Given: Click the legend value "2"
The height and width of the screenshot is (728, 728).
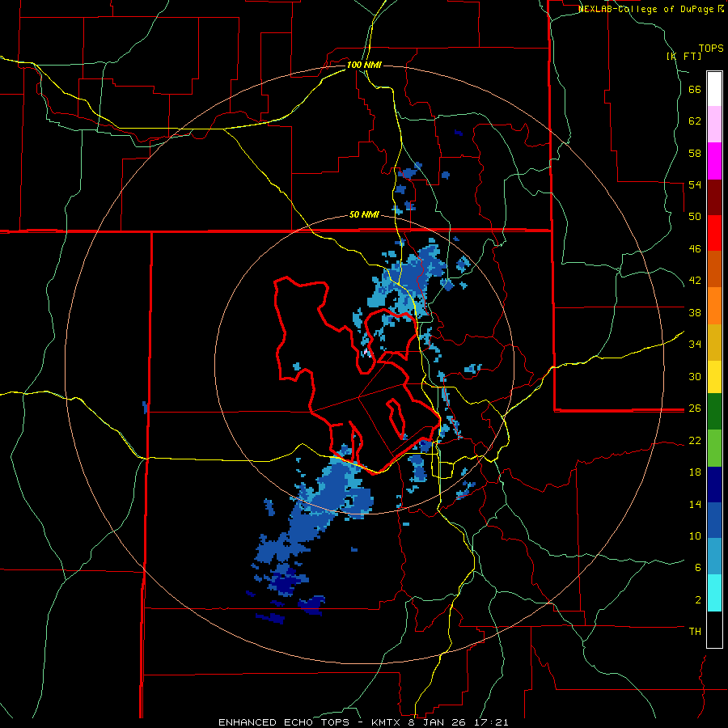Looking at the screenshot, I should (698, 599).
